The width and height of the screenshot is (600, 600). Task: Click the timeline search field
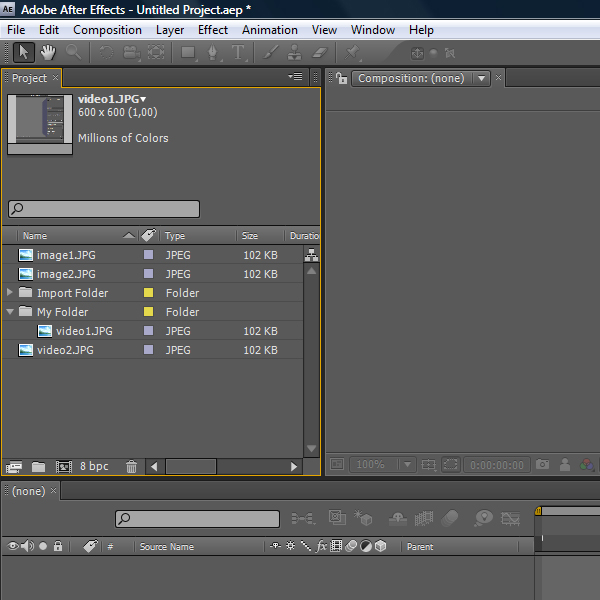(197, 519)
